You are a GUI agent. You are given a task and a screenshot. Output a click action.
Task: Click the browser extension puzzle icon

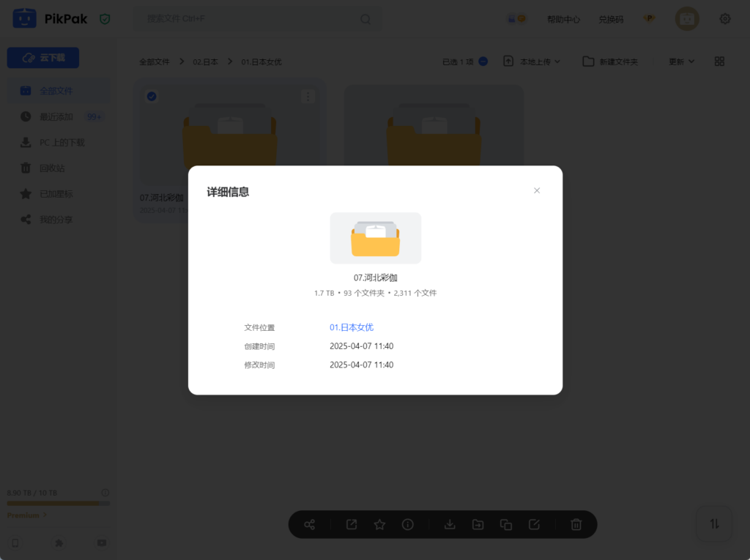click(x=59, y=542)
